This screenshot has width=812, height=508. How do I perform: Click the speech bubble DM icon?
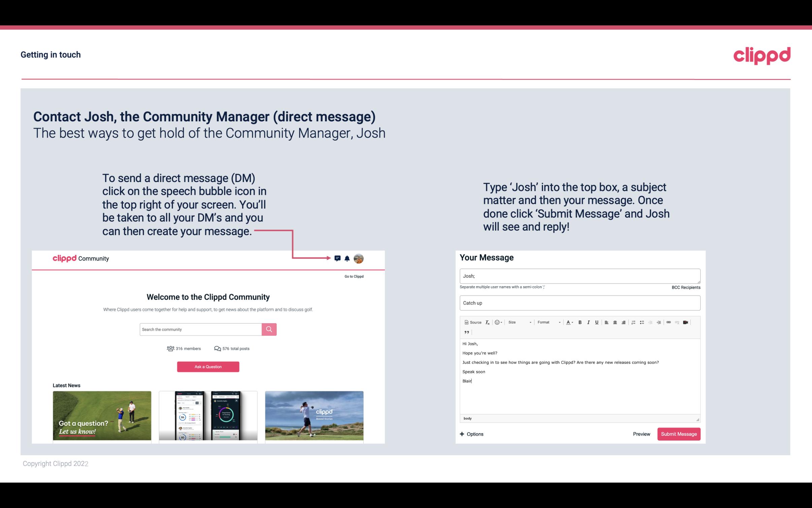338,259
